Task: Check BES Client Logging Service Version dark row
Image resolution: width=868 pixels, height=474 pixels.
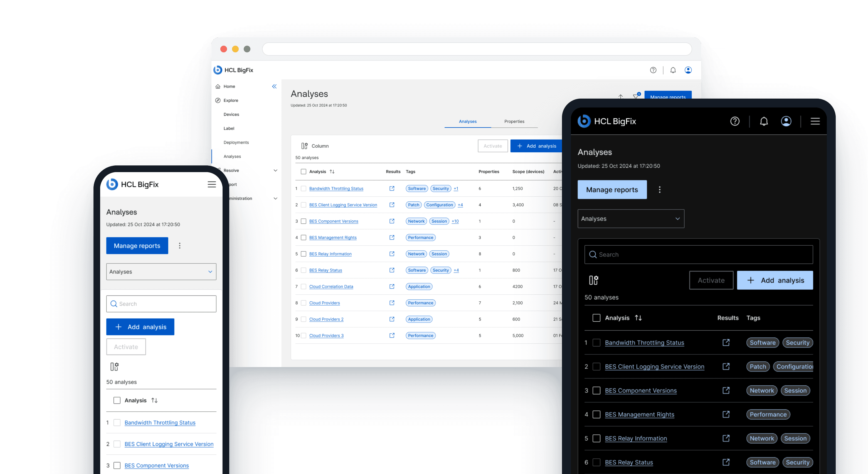Action: click(596, 367)
